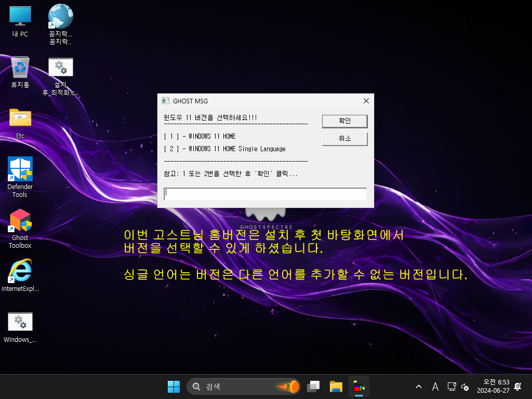Click the fireball search highlight icon
The width and height of the screenshot is (532, 399).
click(x=288, y=387)
